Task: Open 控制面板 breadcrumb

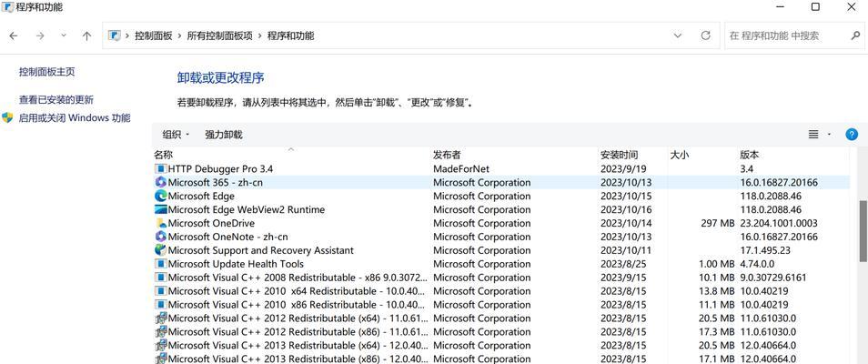Action: (154, 36)
